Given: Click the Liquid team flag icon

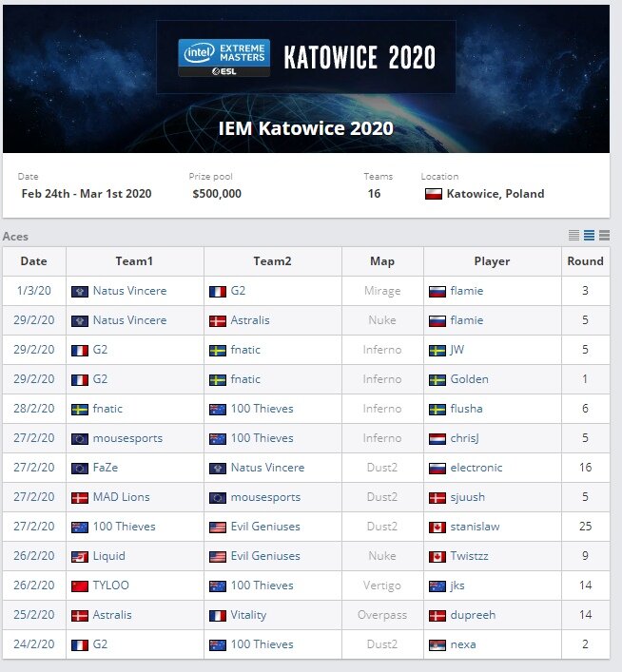Looking at the screenshot, I should 79,557.
